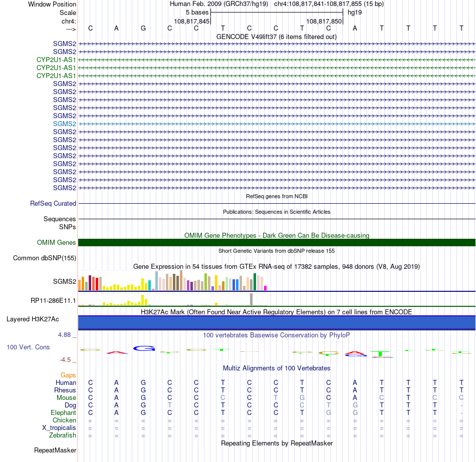The height and width of the screenshot is (462, 476).
Task: Click the SGMS2 label beside the GTEx bar chart
Action: (65, 281)
